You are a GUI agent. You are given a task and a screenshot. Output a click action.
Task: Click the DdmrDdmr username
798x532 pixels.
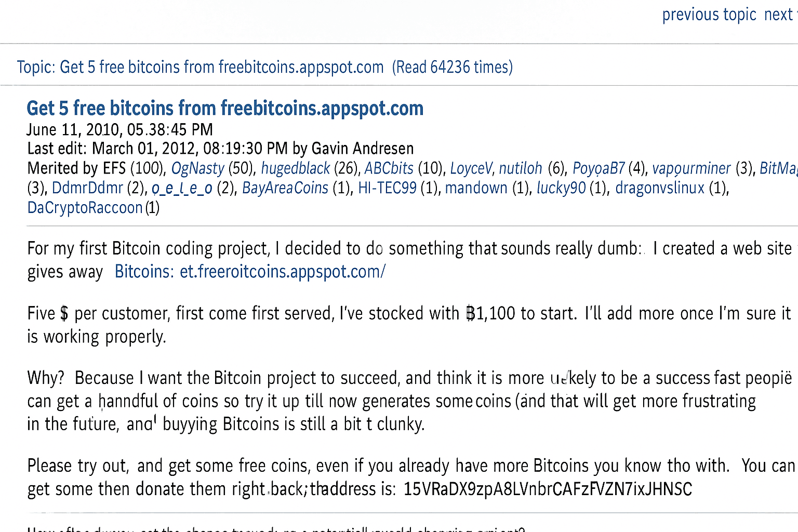[x=87, y=188]
